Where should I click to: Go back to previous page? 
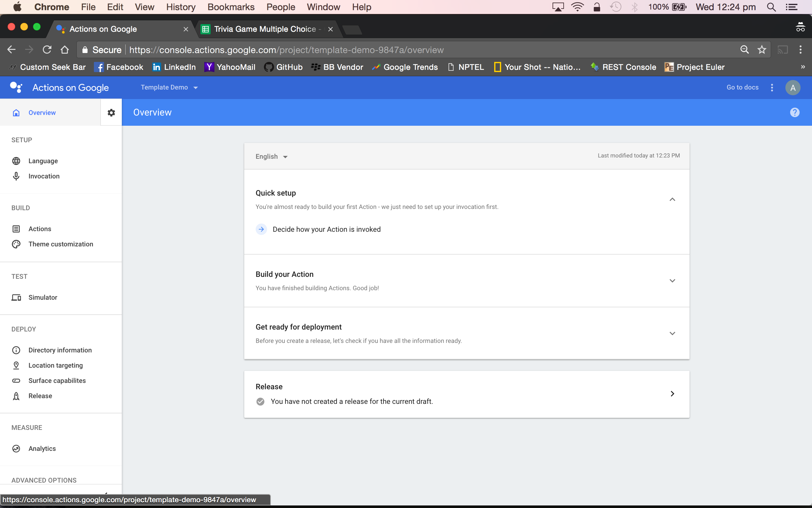click(11, 50)
